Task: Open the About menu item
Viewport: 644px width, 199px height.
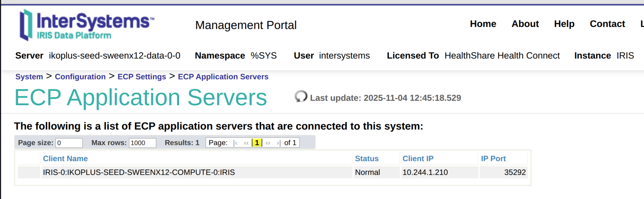Action: [x=525, y=24]
